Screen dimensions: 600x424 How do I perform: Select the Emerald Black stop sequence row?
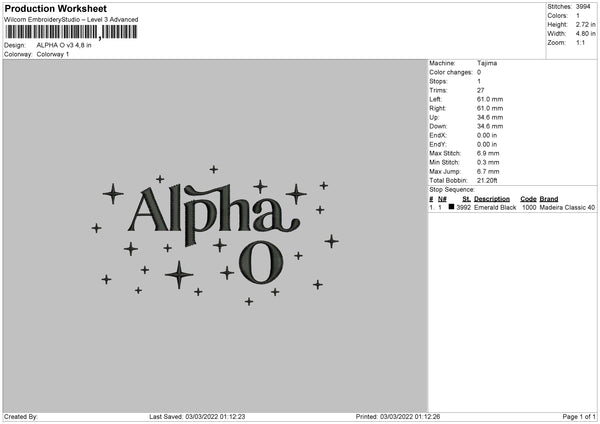pos(511,208)
